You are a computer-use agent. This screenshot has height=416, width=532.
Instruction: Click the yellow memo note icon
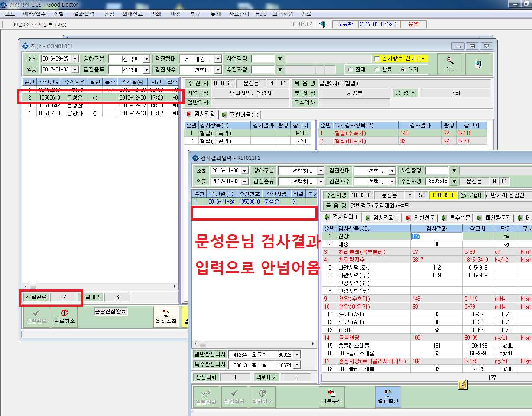coord(463,383)
